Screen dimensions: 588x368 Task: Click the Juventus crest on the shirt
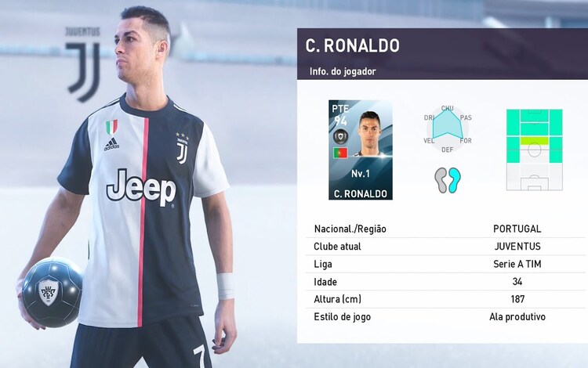point(182,148)
